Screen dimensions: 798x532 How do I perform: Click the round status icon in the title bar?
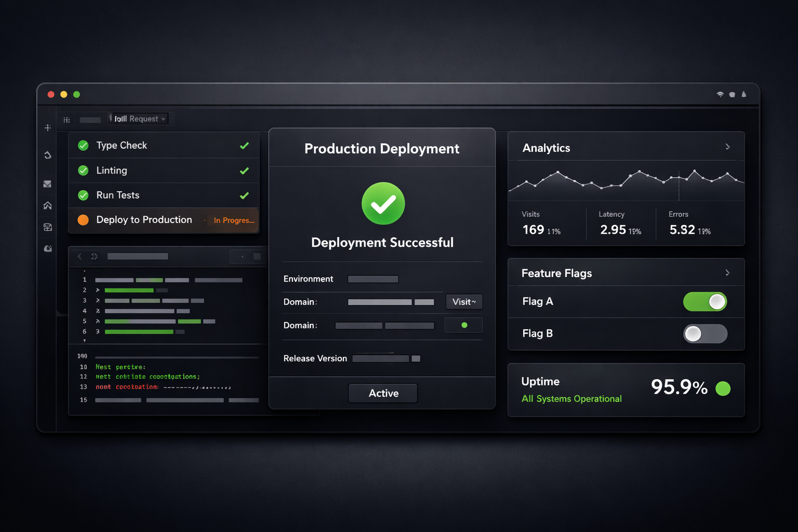[732, 95]
